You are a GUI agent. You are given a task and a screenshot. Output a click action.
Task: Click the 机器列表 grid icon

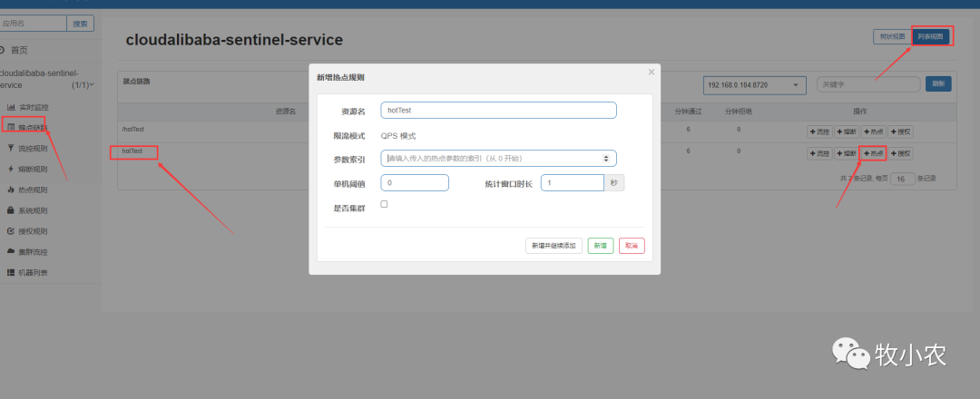tap(11, 273)
